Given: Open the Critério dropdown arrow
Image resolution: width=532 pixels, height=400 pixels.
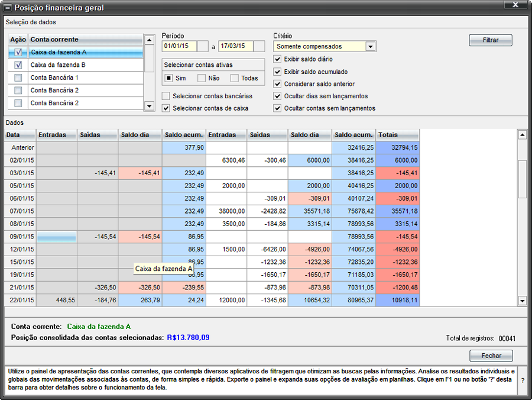Looking at the screenshot, I should click(x=371, y=47).
